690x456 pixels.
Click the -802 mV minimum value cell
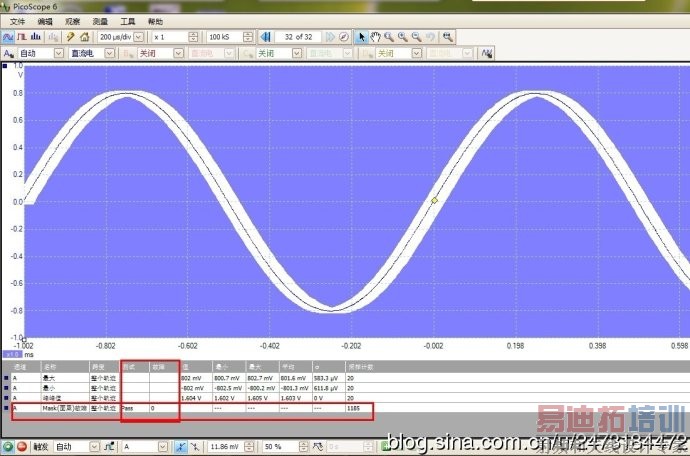pyautogui.click(x=196, y=388)
